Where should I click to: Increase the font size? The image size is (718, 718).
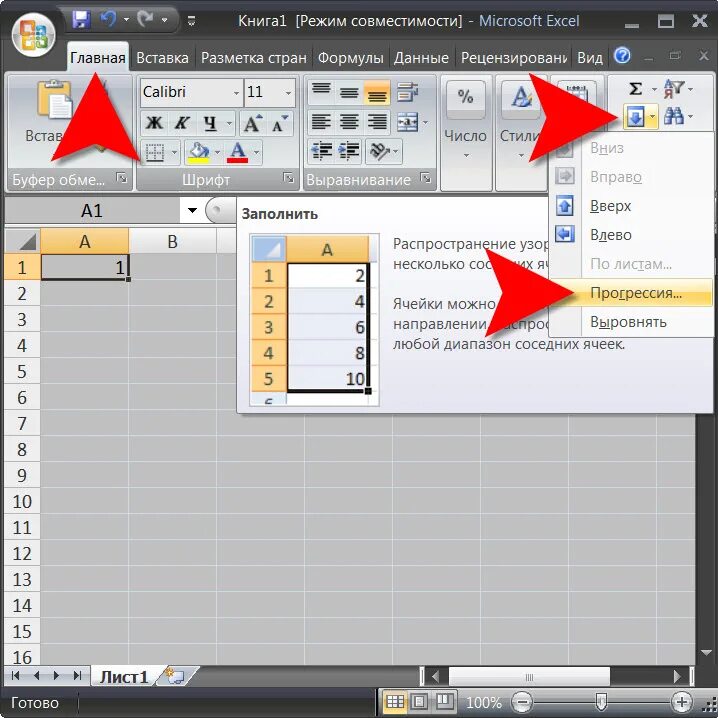click(x=253, y=123)
